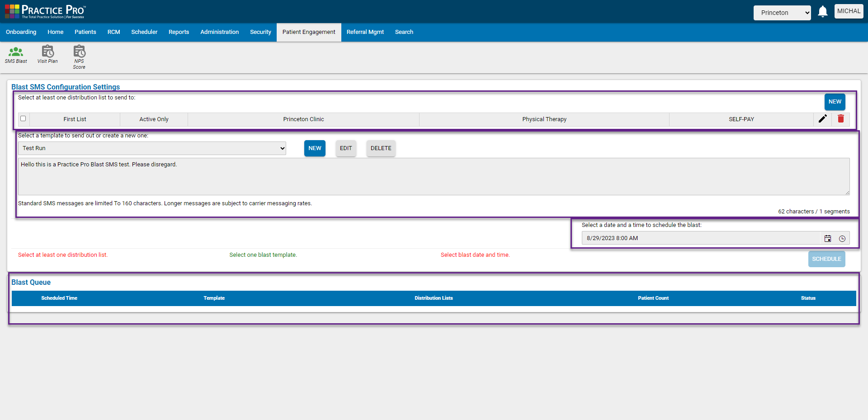This screenshot has width=868, height=420.
Task: Expand the MICHAL user menu
Action: point(849,11)
